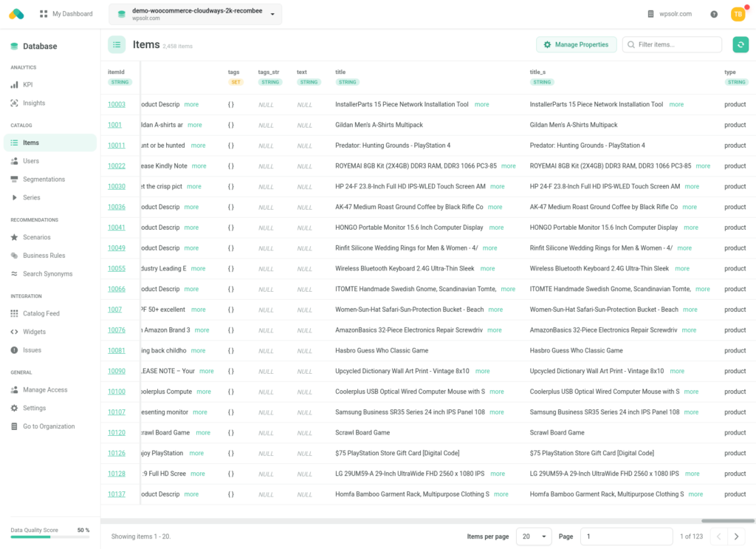The height and width of the screenshot is (549, 756).
Task: Click the Settings gear icon
Action: 15,408
